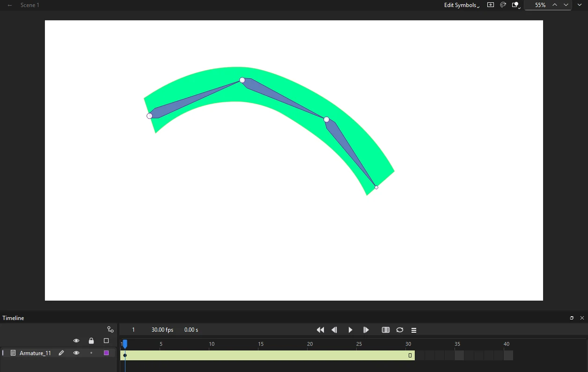This screenshot has width=588, height=372.
Task: Select the bone tail end point on stage
Action: coord(376,187)
